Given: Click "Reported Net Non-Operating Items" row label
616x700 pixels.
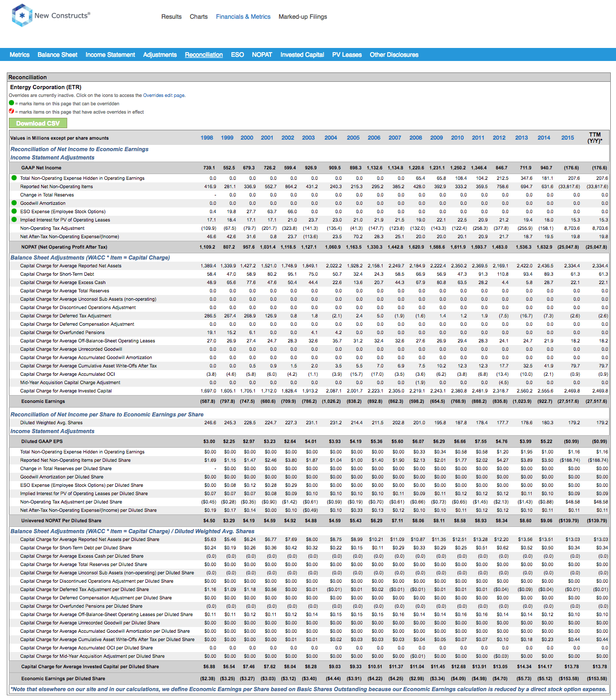Looking at the screenshot, I should point(56,187).
